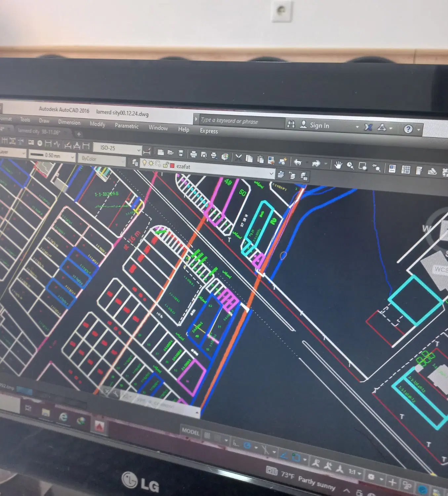Click the search binoculars icon
The height and width of the screenshot is (496, 448).
[291, 124]
